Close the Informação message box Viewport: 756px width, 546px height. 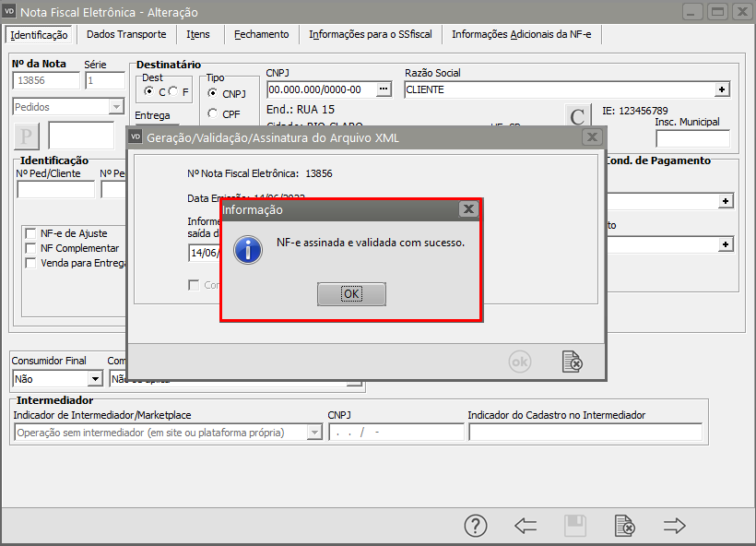click(x=468, y=209)
